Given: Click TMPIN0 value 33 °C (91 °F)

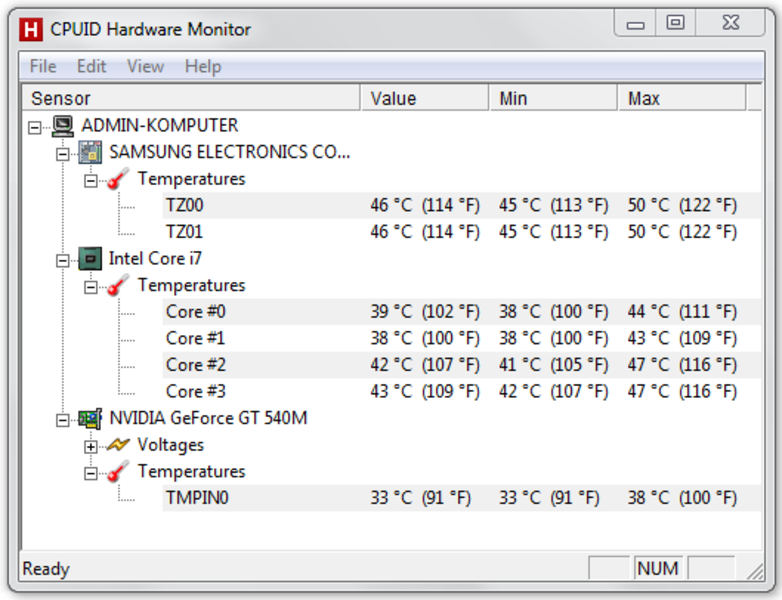Looking at the screenshot, I should click(x=420, y=498).
